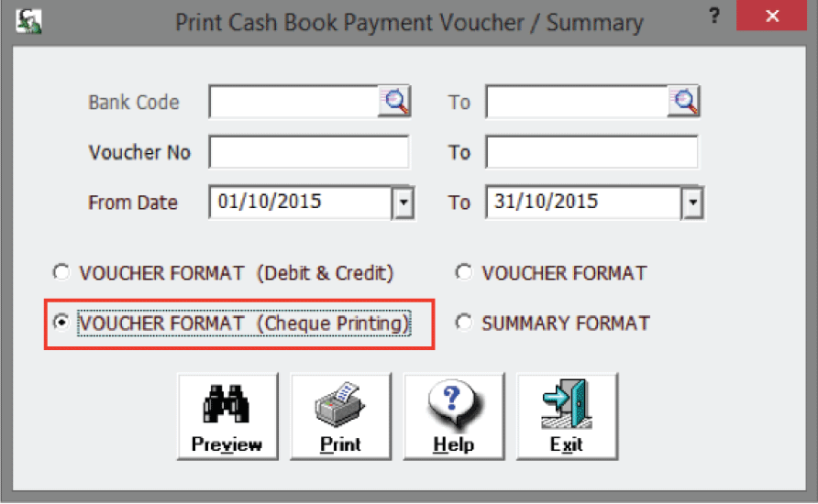Click the Voucher No input field
This screenshot has width=818, height=504.
coord(309,152)
